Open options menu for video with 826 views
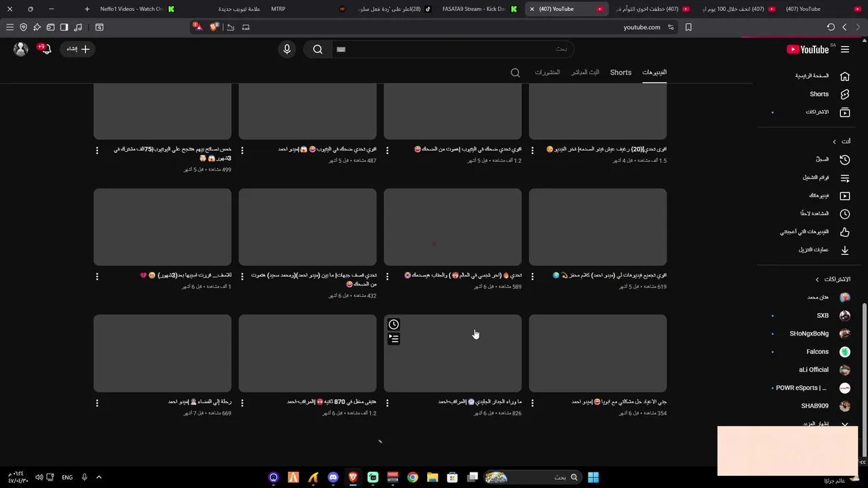 (x=387, y=403)
